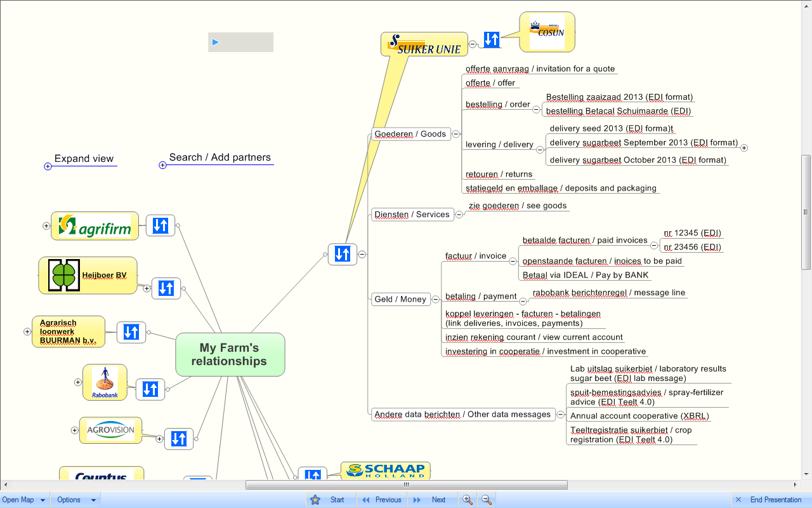Click the agrifirm logo node

pyautogui.click(x=95, y=225)
